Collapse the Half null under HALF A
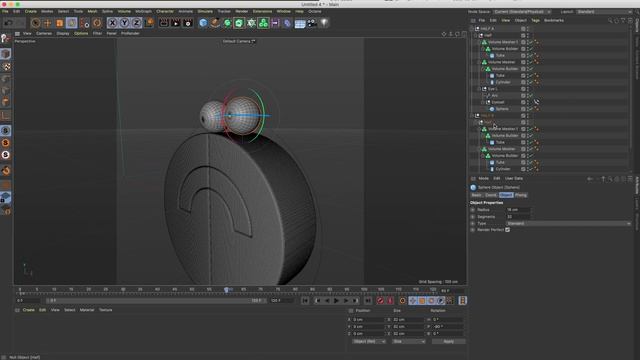 pyautogui.click(x=476, y=36)
